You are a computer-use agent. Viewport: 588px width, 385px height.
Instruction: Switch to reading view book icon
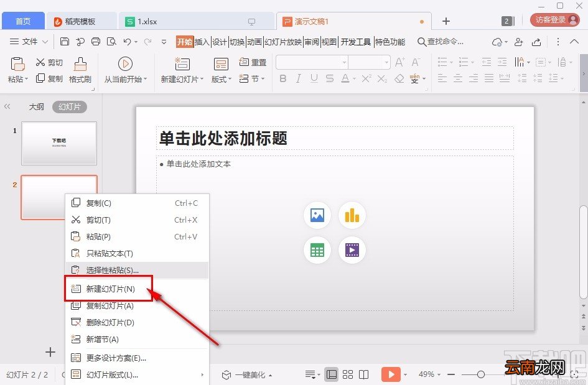(x=364, y=374)
